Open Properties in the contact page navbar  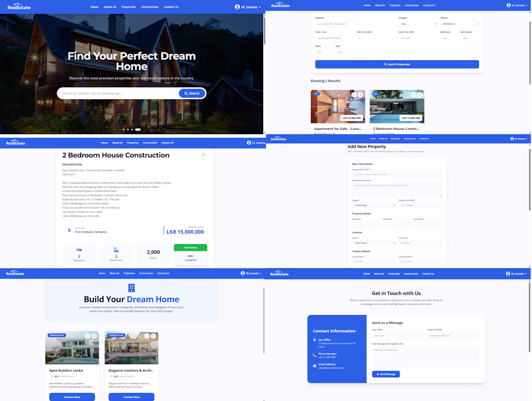tap(394, 273)
